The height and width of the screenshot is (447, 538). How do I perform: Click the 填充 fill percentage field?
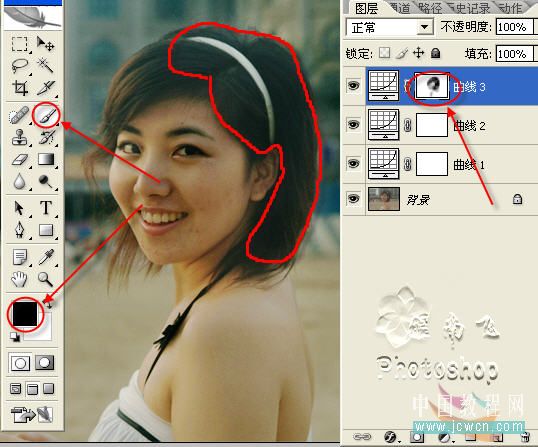click(515, 54)
